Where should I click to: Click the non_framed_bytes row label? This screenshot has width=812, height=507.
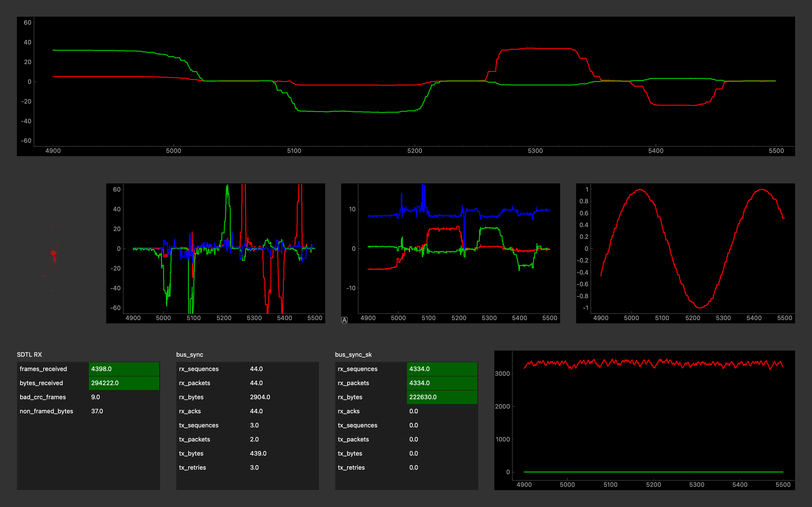click(46, 411)
